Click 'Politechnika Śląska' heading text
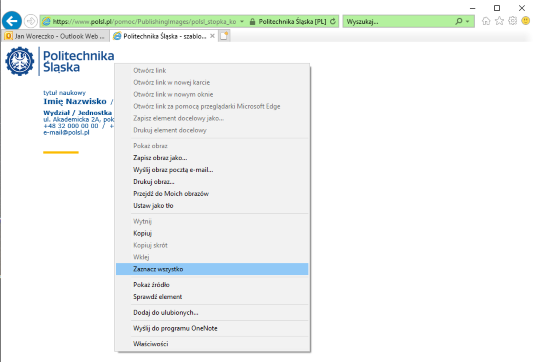Screen dimensions: 535x362 click(78, 61)
